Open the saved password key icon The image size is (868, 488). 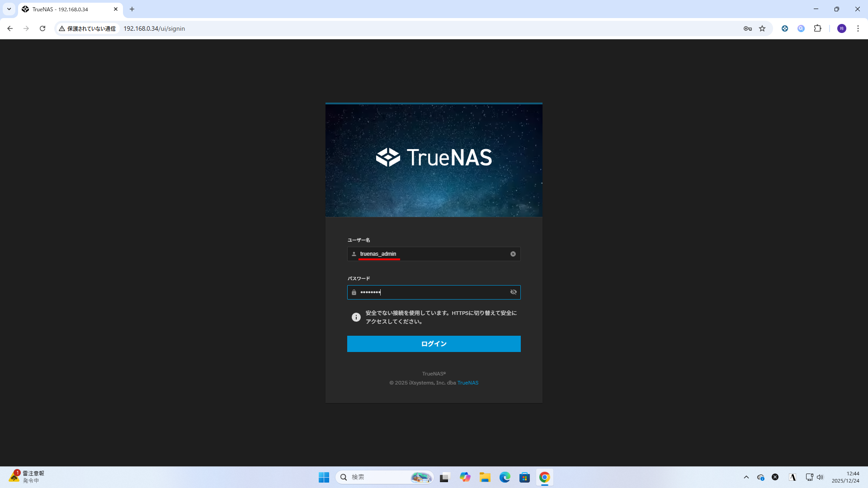click(748, 28)
